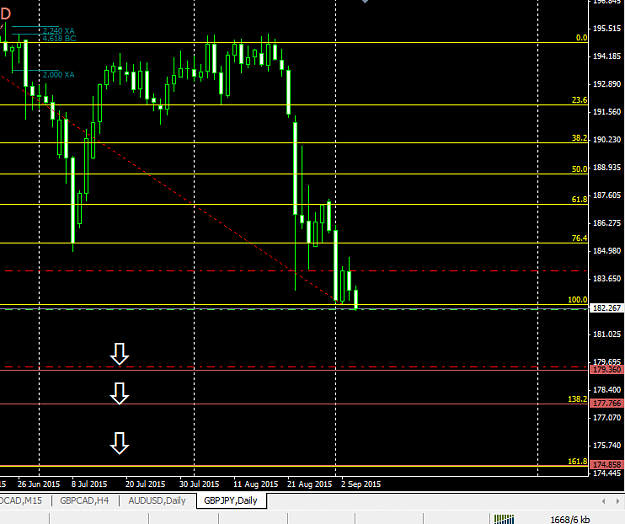
Task: Open the connection status bars indicator
Action: pos(504,519)
